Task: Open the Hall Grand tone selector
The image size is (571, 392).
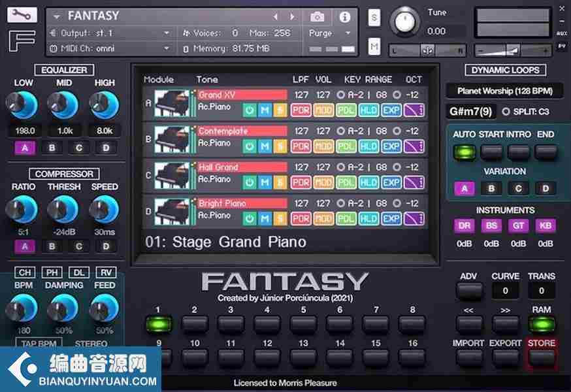Action: [x=242, y=167]
